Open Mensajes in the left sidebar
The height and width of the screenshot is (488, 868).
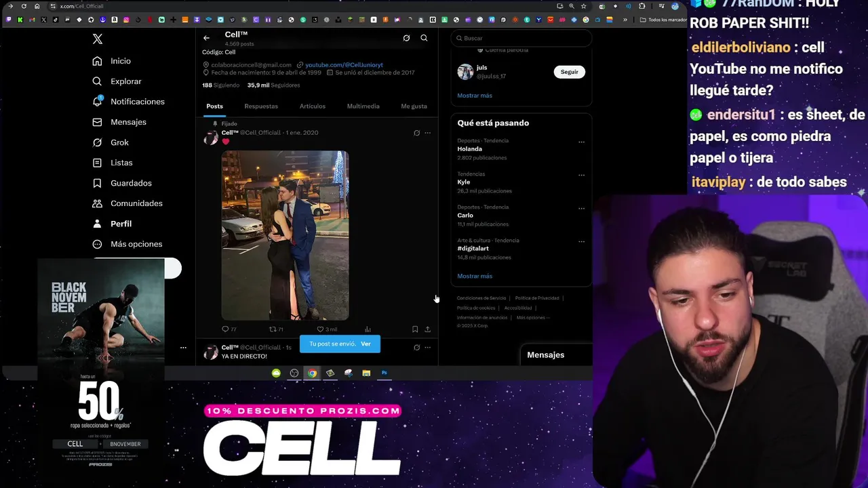(119, 122)
